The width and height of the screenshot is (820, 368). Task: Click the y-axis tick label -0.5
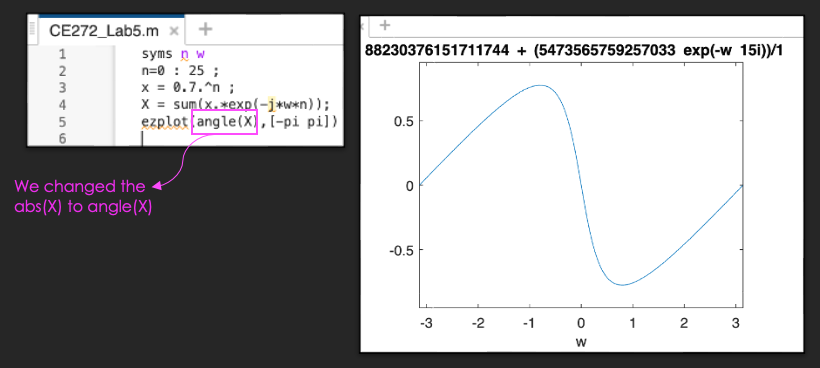tap(400, 249)
